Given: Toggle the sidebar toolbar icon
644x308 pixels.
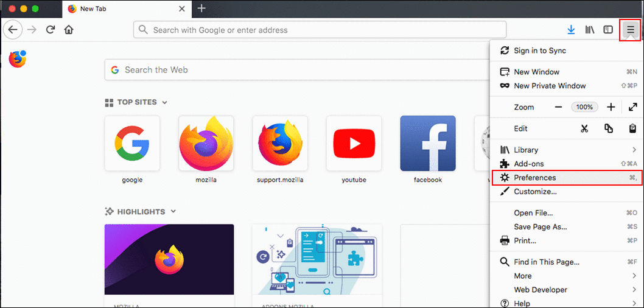Looking at the screenshot, I should [608, 30].
